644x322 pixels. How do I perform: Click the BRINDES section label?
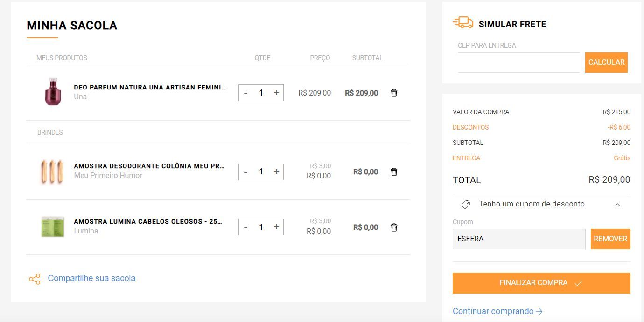tap(50, 132)
